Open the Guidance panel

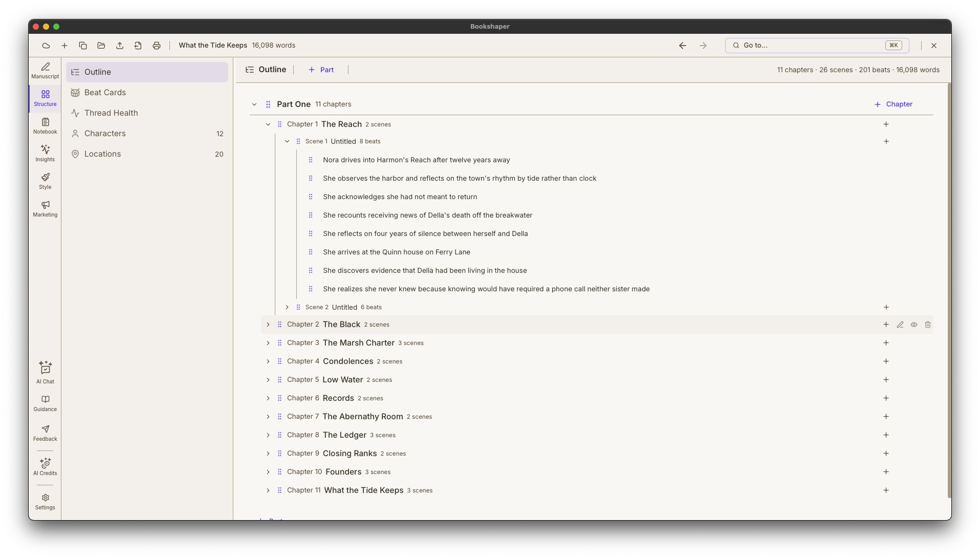45,403
